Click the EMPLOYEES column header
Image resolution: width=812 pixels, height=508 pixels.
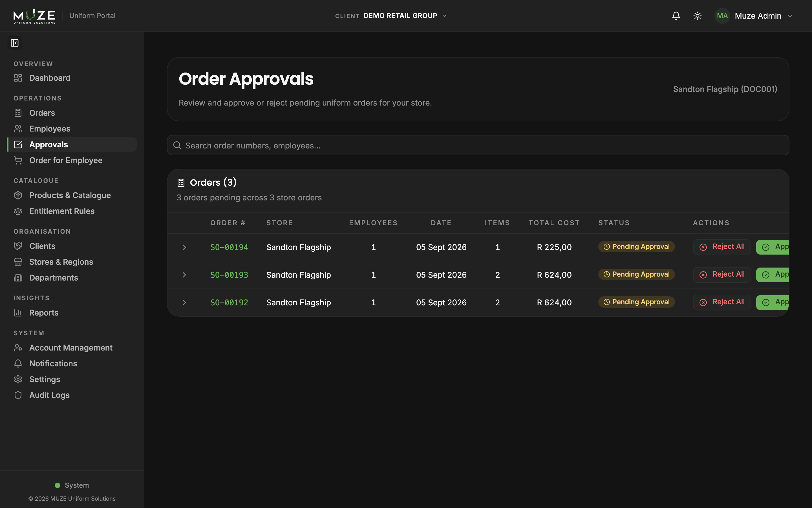pyautogui.click(x=373, y=223)
